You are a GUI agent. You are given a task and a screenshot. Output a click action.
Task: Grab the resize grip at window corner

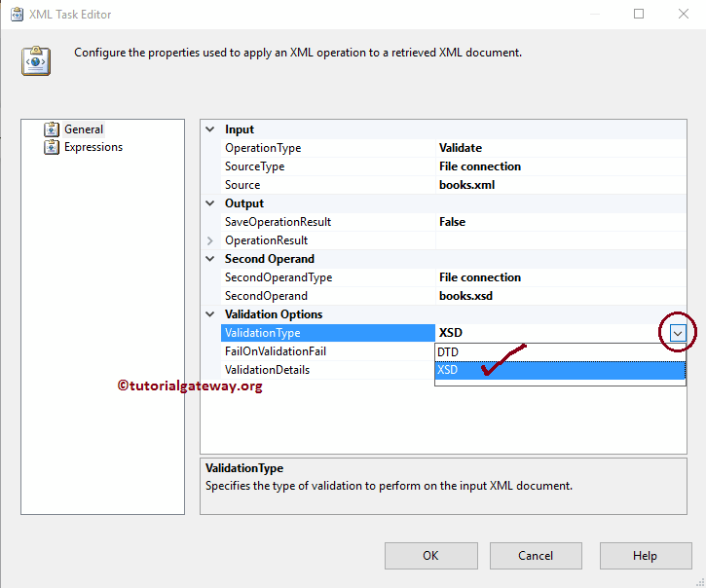click(x=700, y=582)
